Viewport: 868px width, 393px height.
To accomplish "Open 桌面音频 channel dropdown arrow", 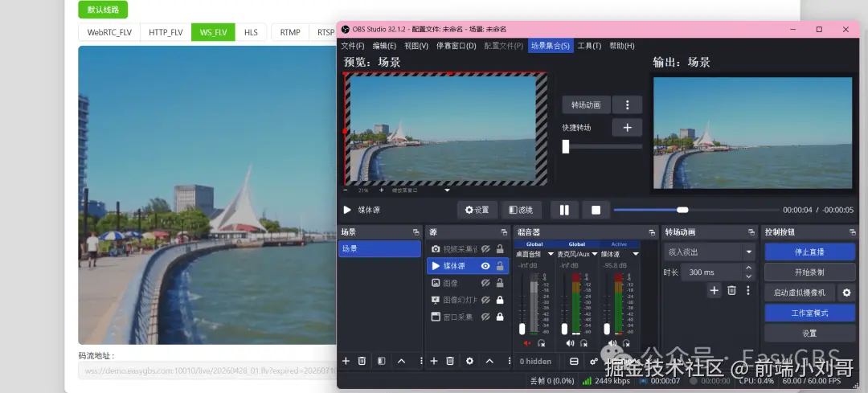I will (x=551, y=254).
